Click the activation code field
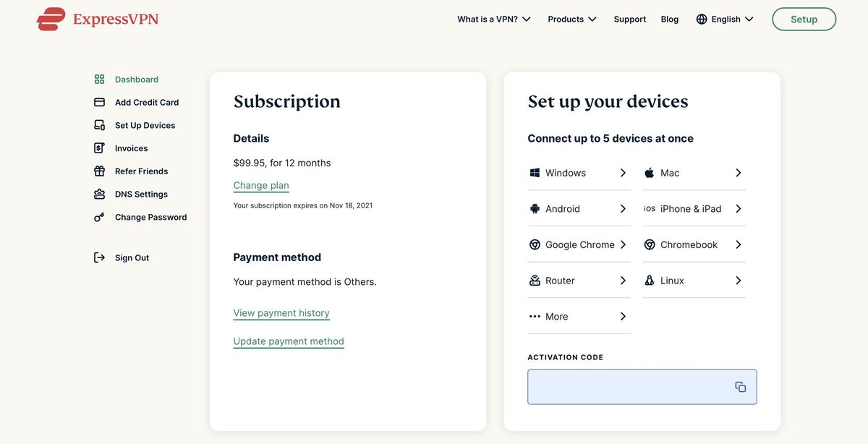868x444 pixels. [x=629, y=387]
